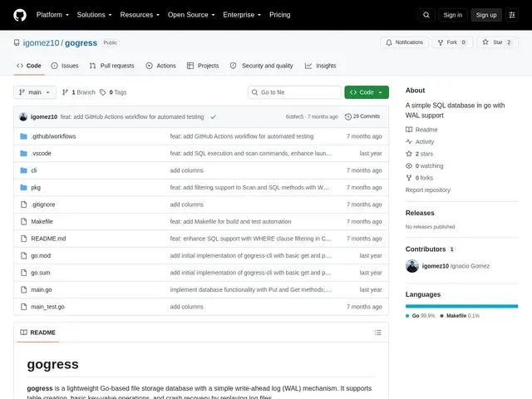Click the Makefile file icon
The height and width of the screenshot is (399, 532).
coord(23,222)
